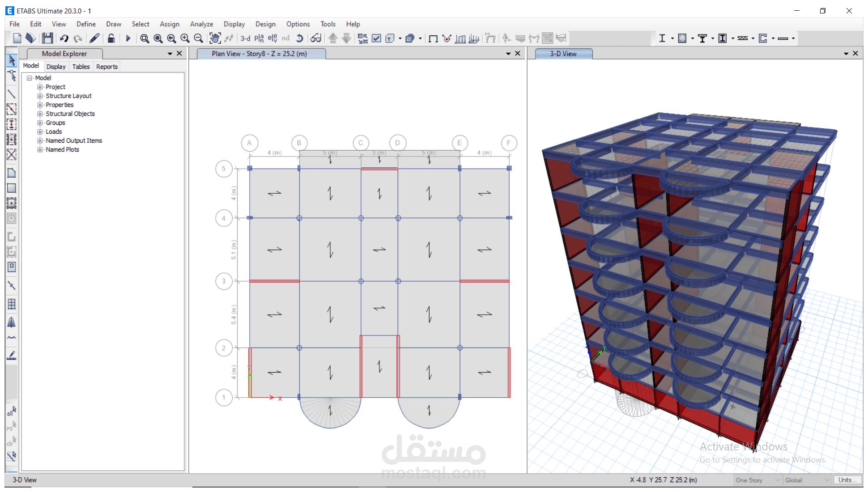The width and height of the screenshot is (868, 492).
Task: Expand the Loads tree node
Action: pyautogui.click(x=40, y=131)
